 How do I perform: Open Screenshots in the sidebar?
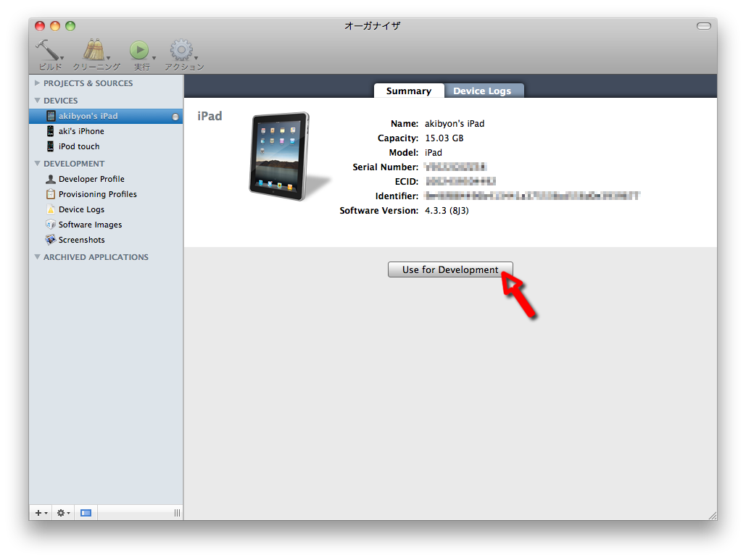tap(81, 240)
